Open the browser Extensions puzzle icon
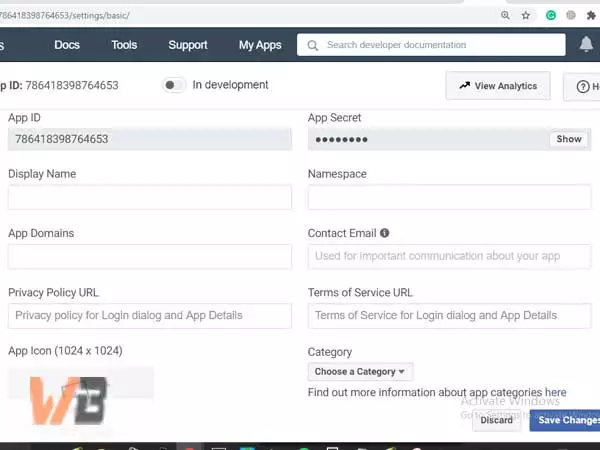The width and height of the screenshot is (600, 450). [592, 16]
